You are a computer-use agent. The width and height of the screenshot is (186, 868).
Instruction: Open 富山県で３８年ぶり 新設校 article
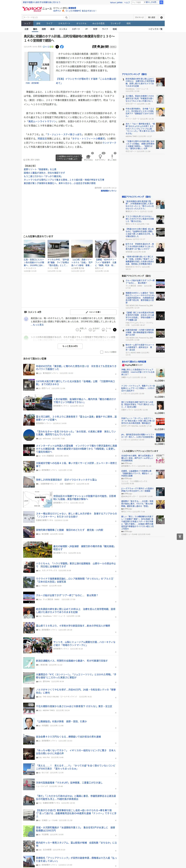point(73,626)
